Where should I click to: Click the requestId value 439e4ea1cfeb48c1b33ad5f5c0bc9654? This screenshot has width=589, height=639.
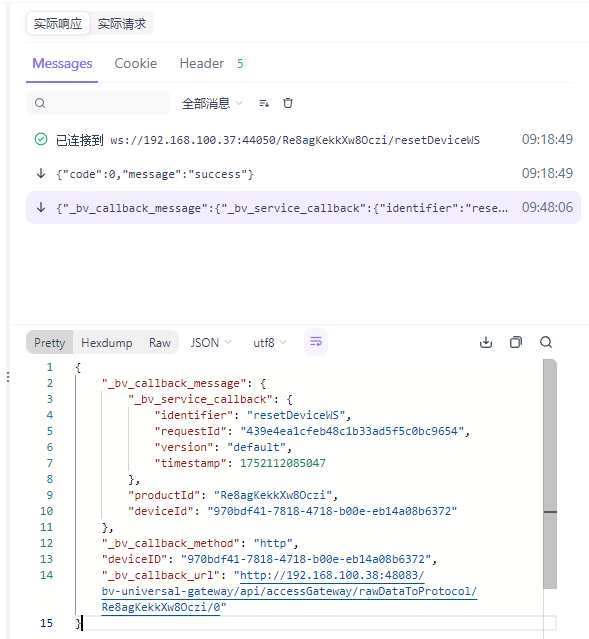(x=352, y=431)
